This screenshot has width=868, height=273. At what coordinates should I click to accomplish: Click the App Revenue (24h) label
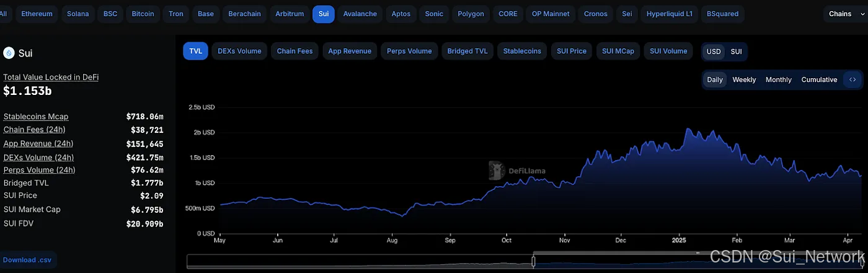(38, 144)
